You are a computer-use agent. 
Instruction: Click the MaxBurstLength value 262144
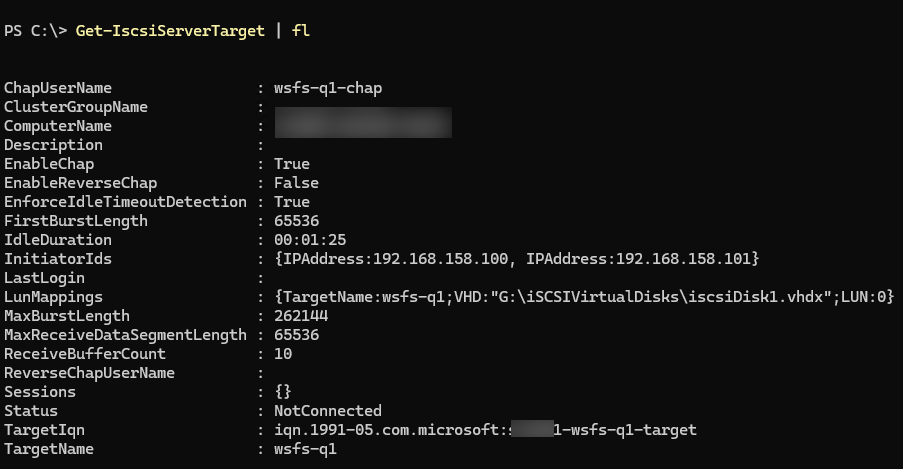[300, 316]
